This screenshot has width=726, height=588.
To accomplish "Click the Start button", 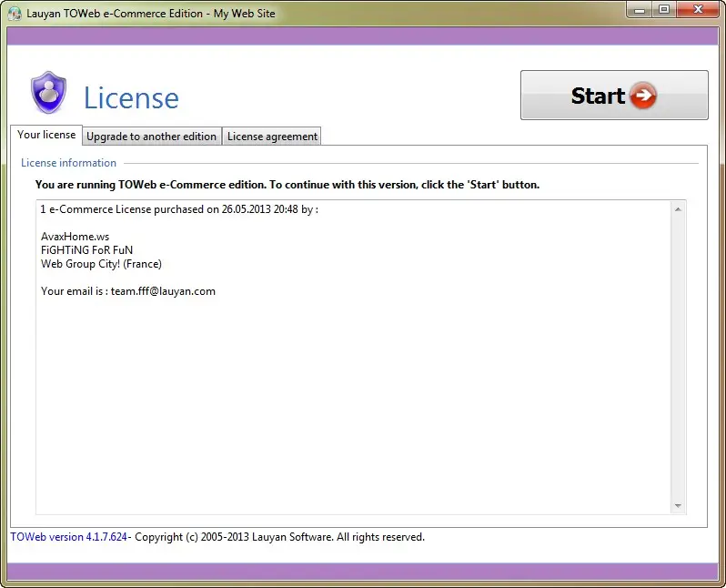I will [x=614, y=95].
